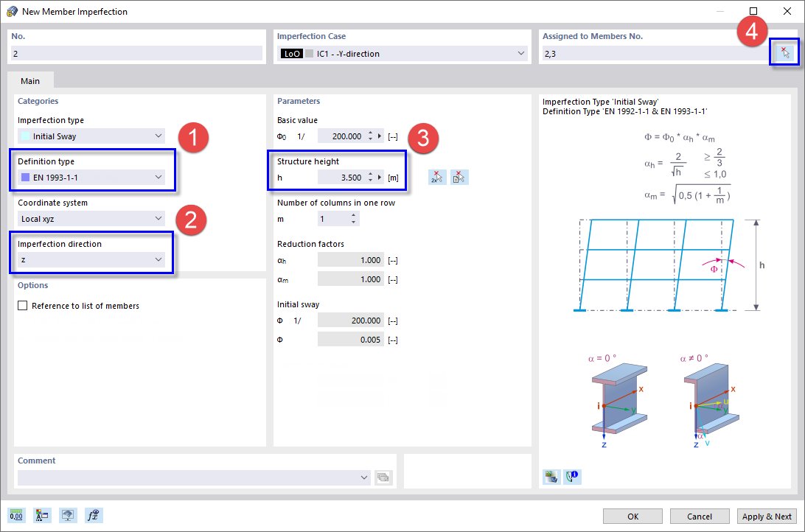Expand the Imperfection type dropdown
This screenshot has width=805, height=532.
pyautogui.click(x=158, y=136)
